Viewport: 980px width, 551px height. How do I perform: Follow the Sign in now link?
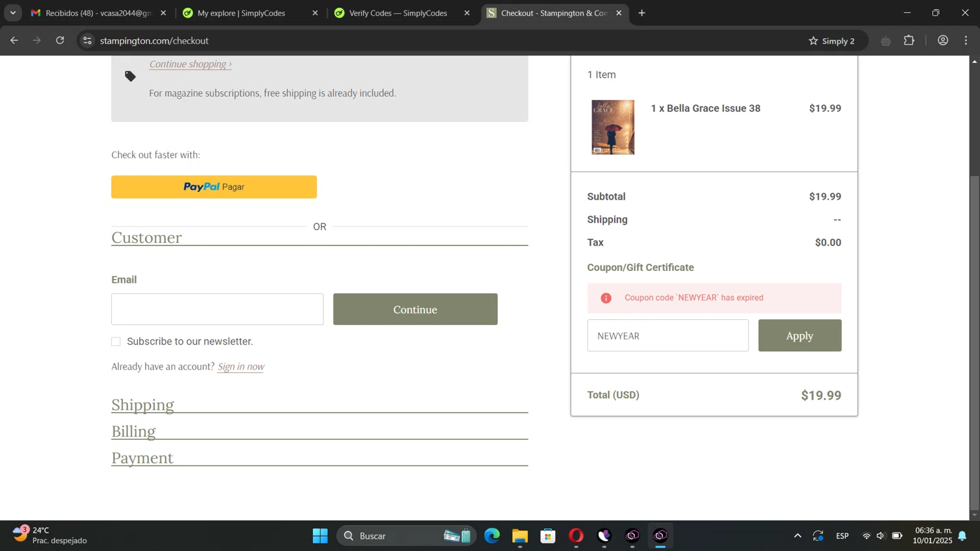240,366
